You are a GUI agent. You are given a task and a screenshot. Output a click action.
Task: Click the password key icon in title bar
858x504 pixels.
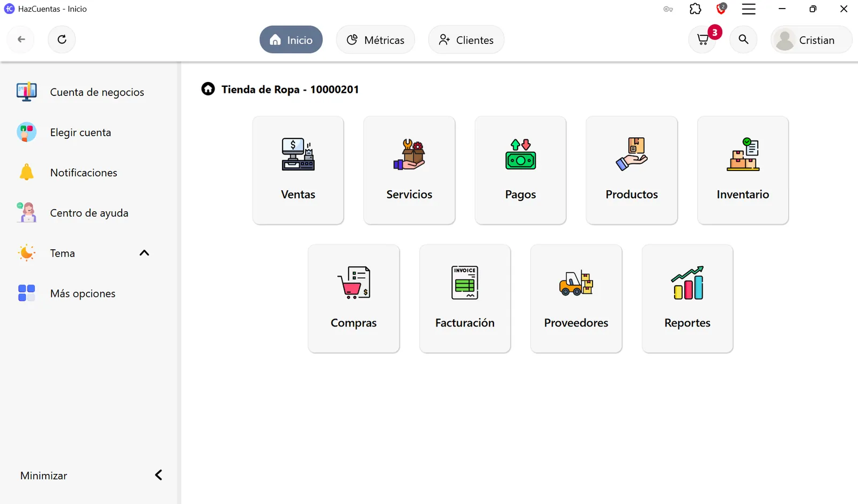668,9
